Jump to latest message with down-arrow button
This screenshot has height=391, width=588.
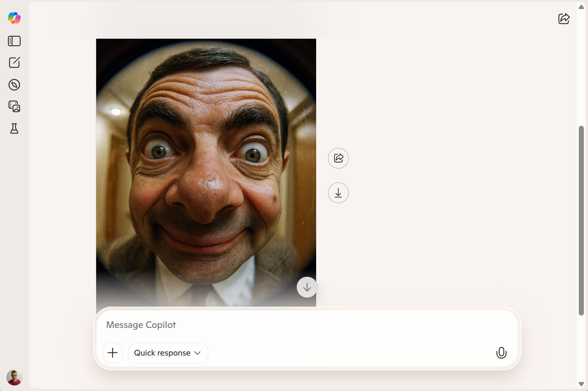coord(307,287)
